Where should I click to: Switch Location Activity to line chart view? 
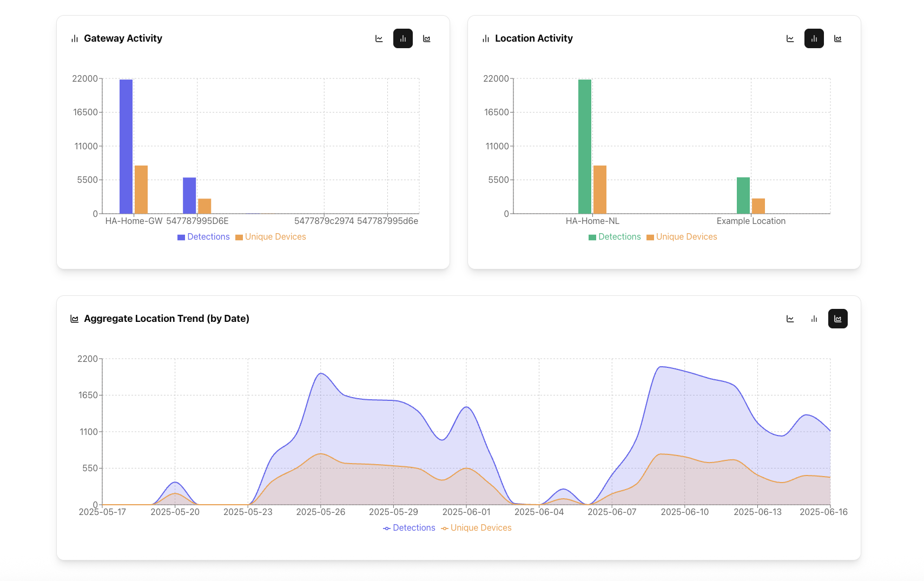[x=790, y=38]
